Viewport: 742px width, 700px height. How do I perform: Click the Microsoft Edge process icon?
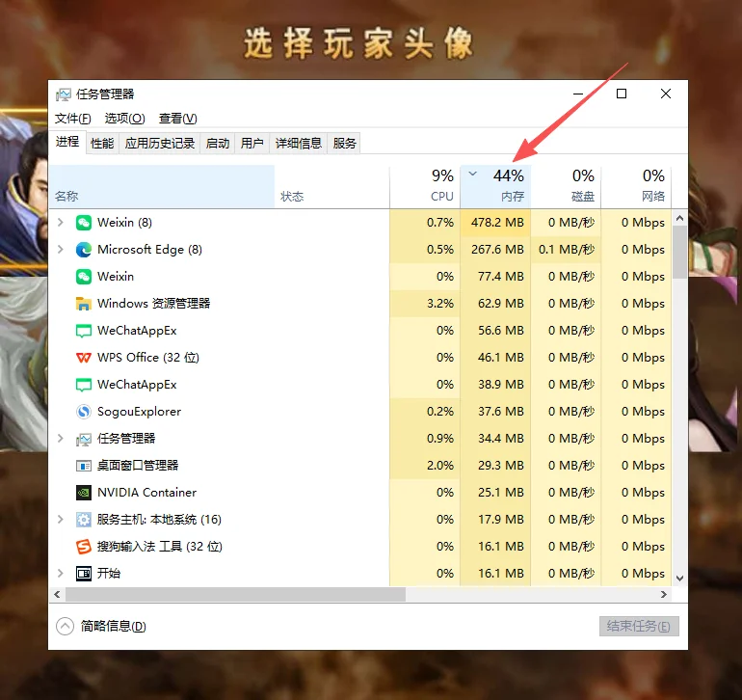[x=84, y=250]
